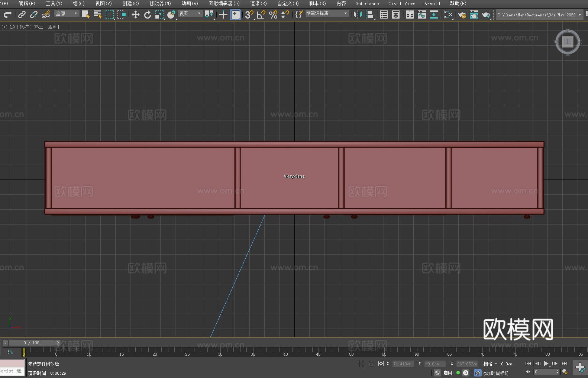Screen dimensions: 588x378
Task: Open the 视图(V) menu
Action: (103, 3)
